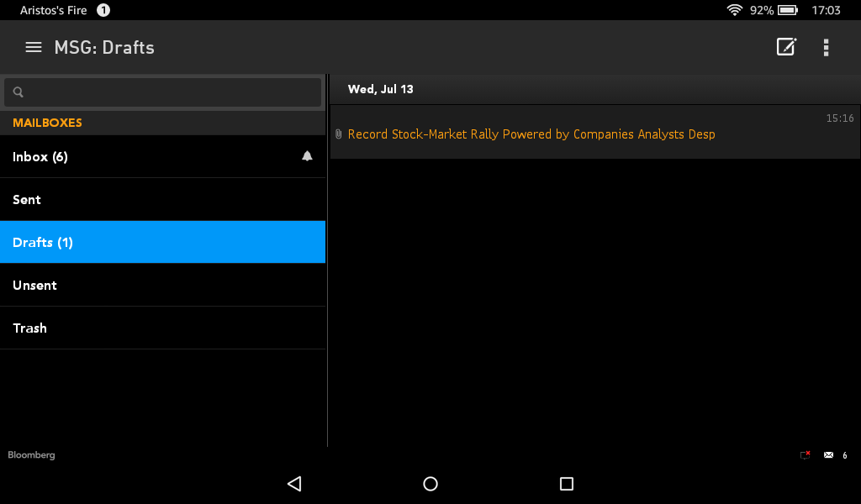Tap the notification bell beside Inbox

[x=307, y=155]
